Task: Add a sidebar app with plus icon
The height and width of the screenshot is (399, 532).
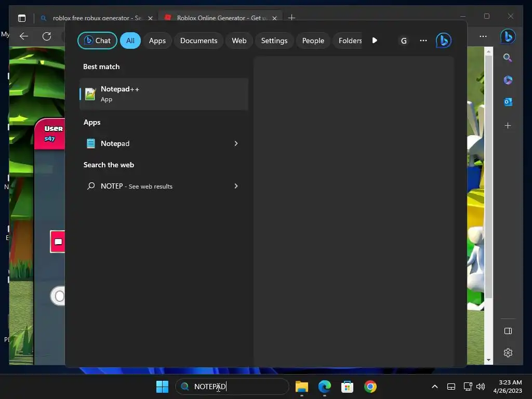Action: pyautogui.click(x=508, y=126)
